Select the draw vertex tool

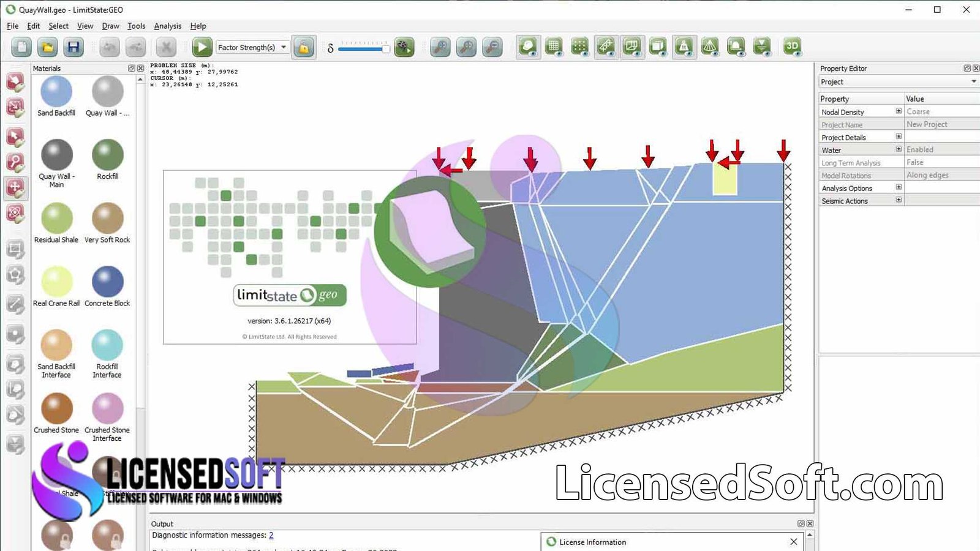click(x=15, y=334)
